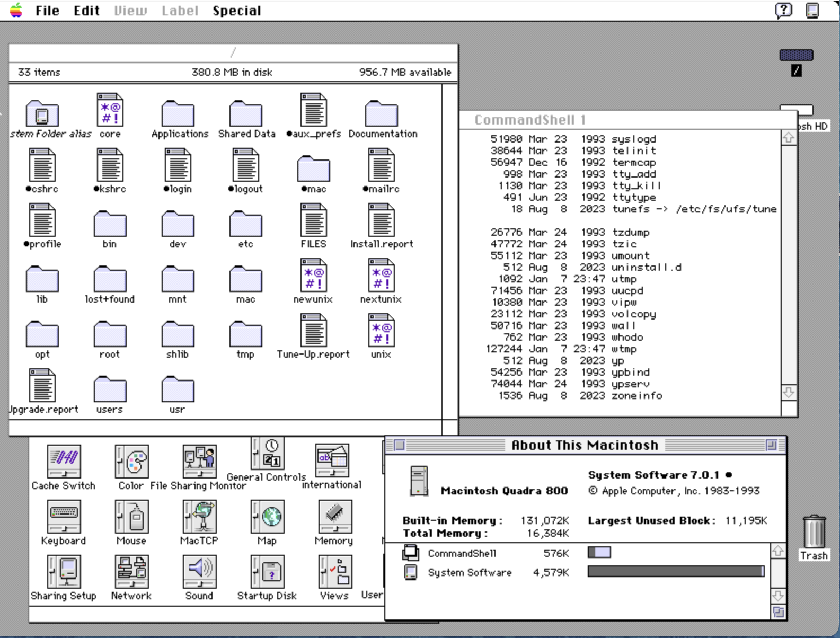Open the etc folder
Viewport: 840px width, 638px height.
(x=246, y=223)
